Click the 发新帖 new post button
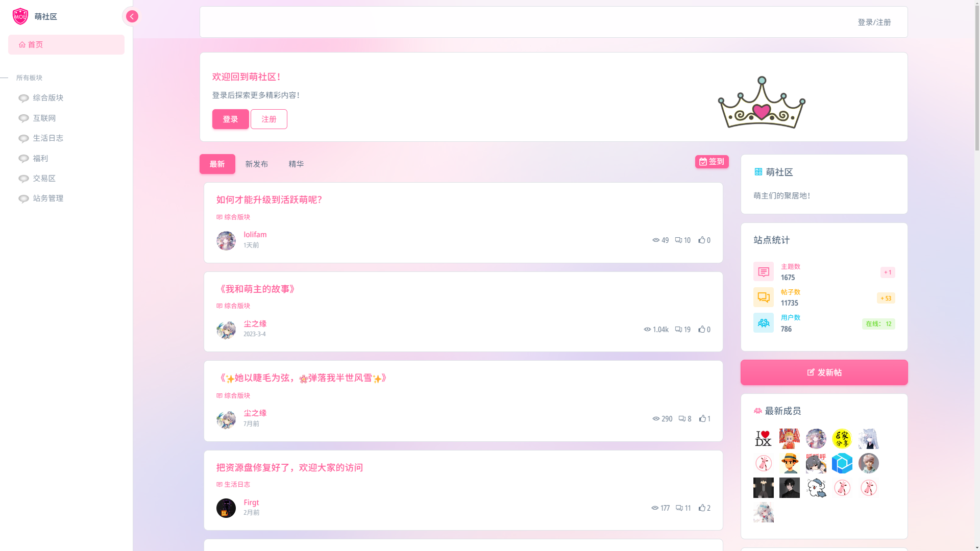 824,372
